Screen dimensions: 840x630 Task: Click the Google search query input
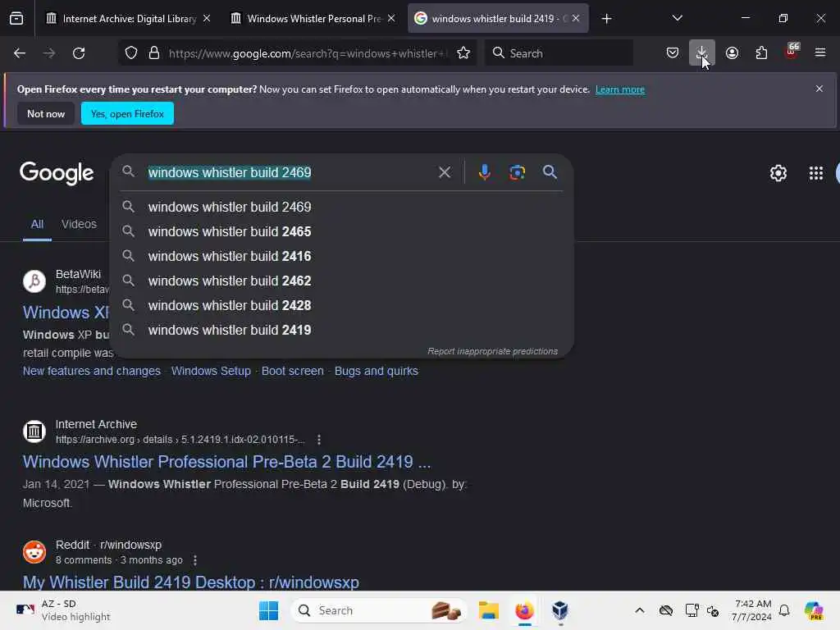point(290,172)
